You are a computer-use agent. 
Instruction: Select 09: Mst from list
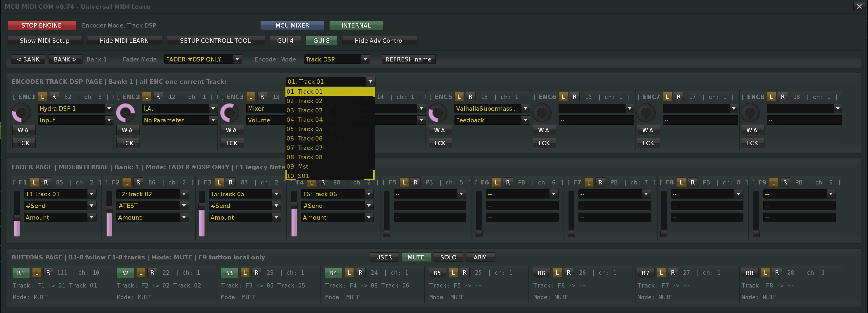coord(330,167)
